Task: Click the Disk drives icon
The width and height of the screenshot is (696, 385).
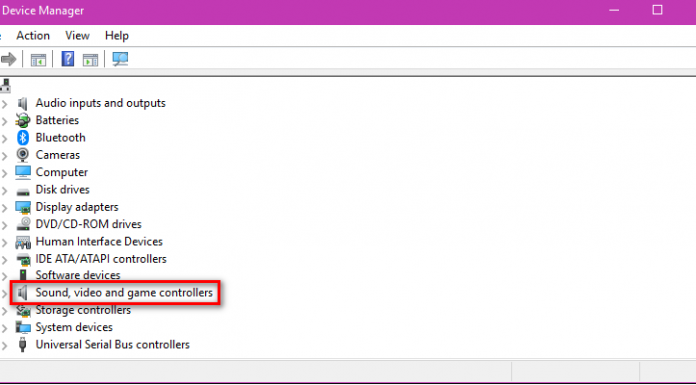Action: pyautogui.click(x=23, y=191)
